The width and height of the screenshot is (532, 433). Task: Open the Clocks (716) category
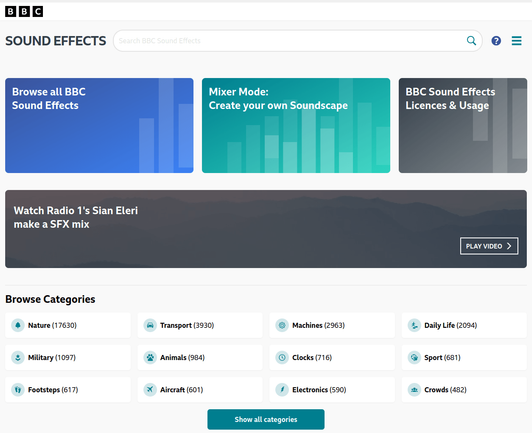tap(332, 357)
